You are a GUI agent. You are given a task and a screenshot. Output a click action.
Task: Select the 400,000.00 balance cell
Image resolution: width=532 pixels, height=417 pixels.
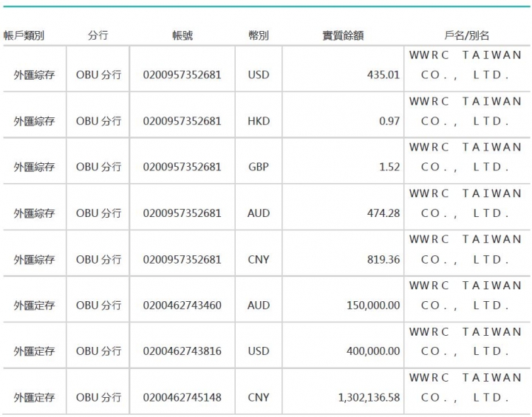pos(373,351)
